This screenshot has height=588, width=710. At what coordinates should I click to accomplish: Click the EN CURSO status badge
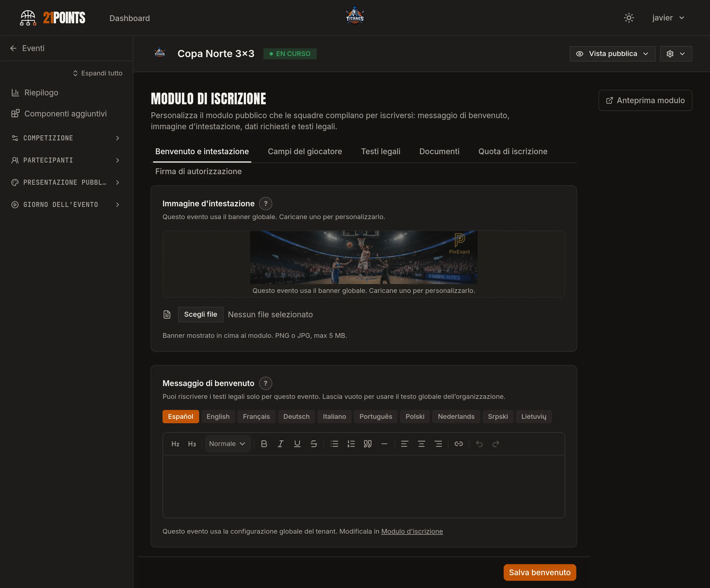pos(290,54)
